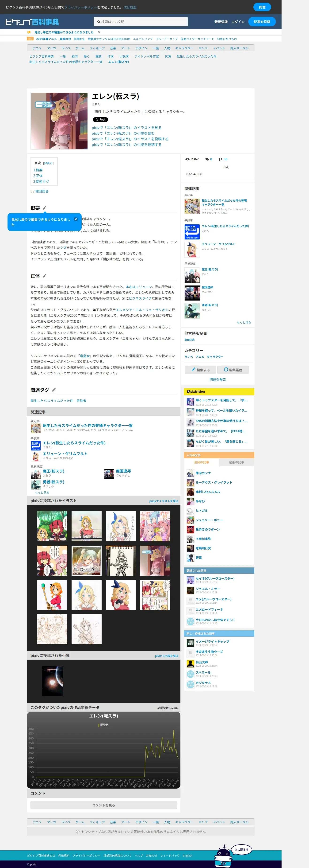
Task: Click pencil icon beside 正体 heading
Action: click(44, 276)
